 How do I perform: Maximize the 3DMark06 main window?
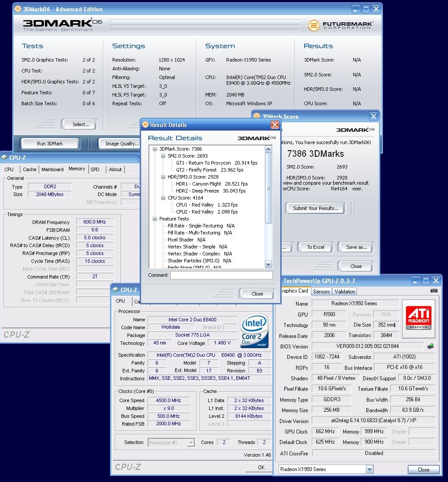366,9
